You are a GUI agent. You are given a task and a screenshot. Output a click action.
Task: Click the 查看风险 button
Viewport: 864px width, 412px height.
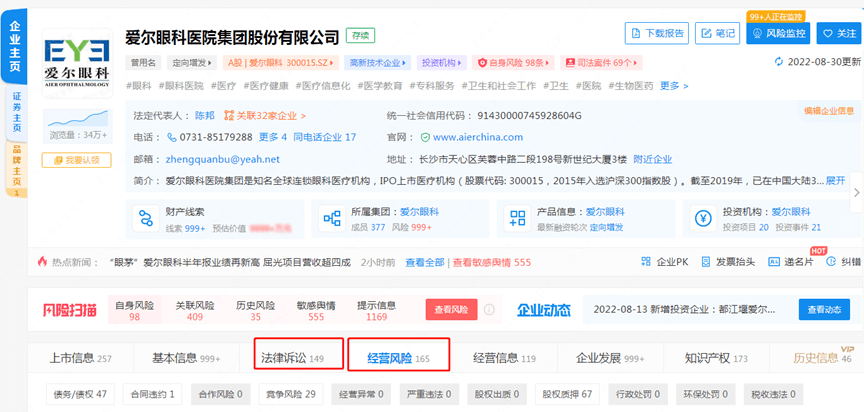click(451, 310)
